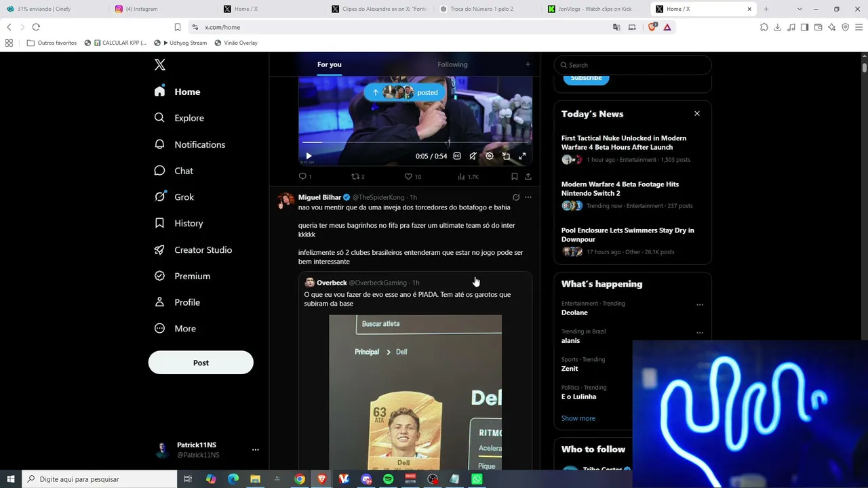This screenshot has height=488, width=868.
Task: Open Spotify from the taskbar
Action: [x=389, y=479]
